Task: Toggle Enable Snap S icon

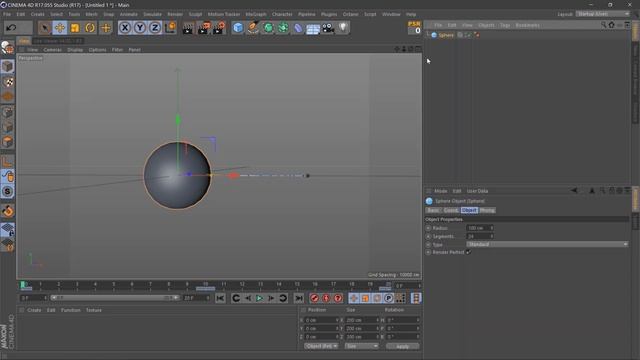Action: [7, 191]
